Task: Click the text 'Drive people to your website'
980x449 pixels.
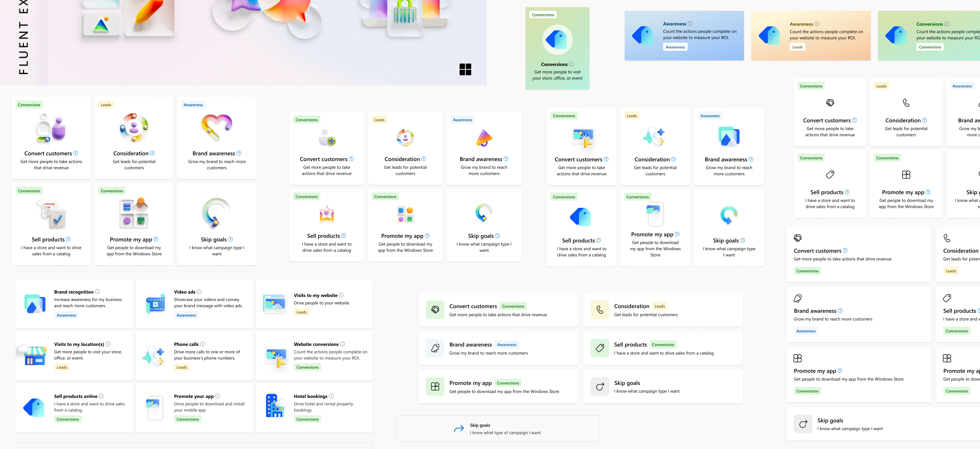Action: [x=322, y=303]
